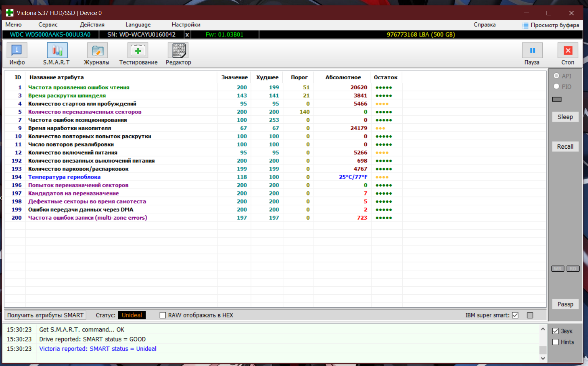Open the Инфо drive information panel
This screenshot has height=366, width=588.
(x=17, y=54)
